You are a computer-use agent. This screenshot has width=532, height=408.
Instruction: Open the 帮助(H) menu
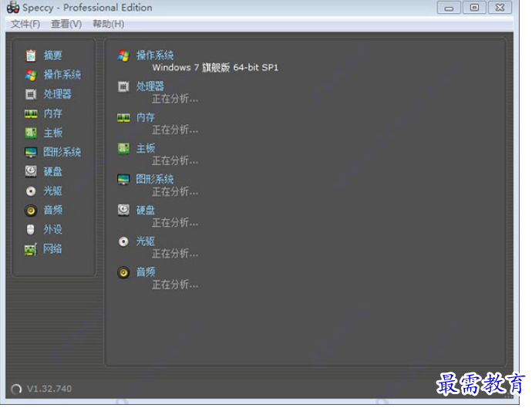[x=108, y=24]
